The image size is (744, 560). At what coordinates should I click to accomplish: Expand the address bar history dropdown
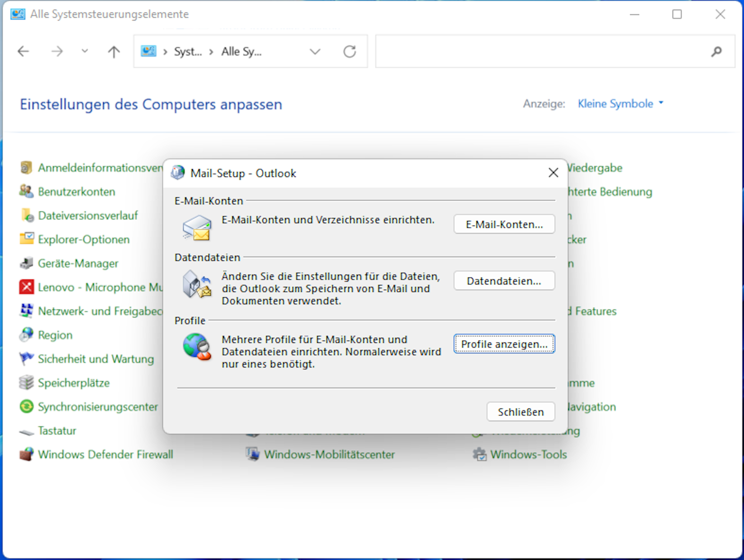315,51
